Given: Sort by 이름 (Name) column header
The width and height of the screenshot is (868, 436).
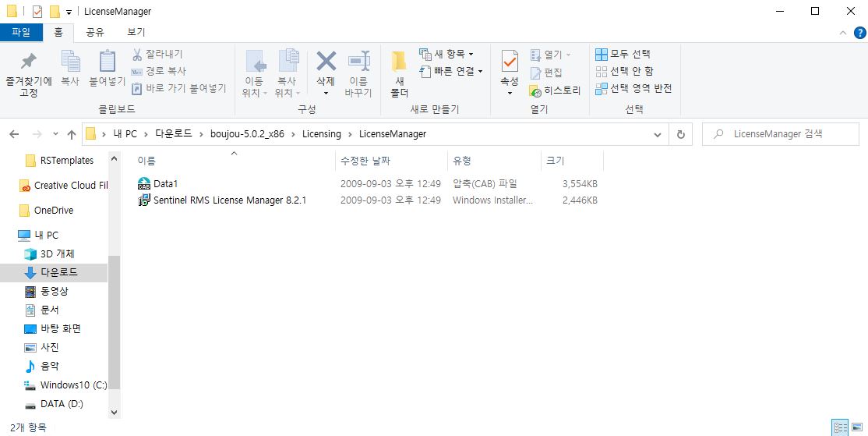Looking at the screenshot, I should click(146, 161).
